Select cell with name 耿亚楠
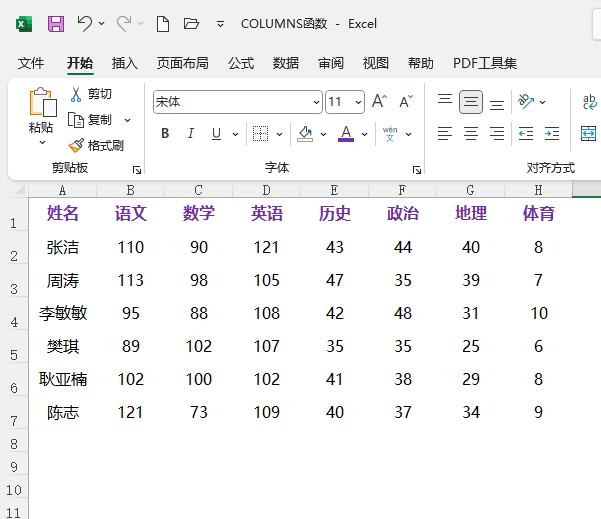The height and width of the screenshot is (519, 601). (x=62, y=379)
